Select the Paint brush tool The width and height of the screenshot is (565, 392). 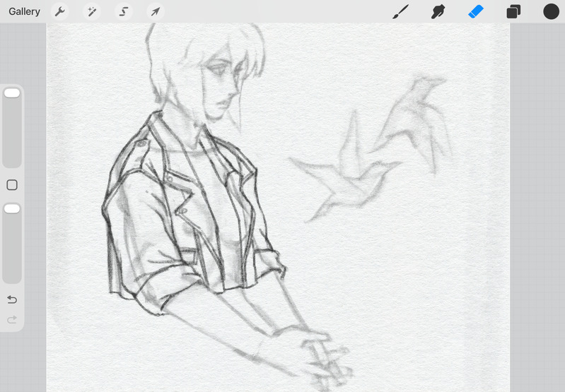pos(401,11)
